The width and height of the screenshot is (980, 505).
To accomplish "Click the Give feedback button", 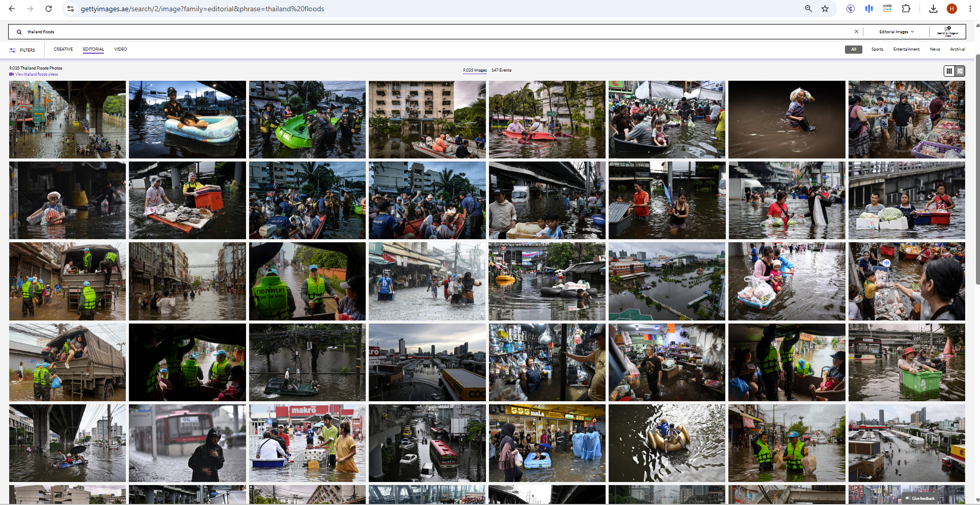I will (x=920, y=498).
